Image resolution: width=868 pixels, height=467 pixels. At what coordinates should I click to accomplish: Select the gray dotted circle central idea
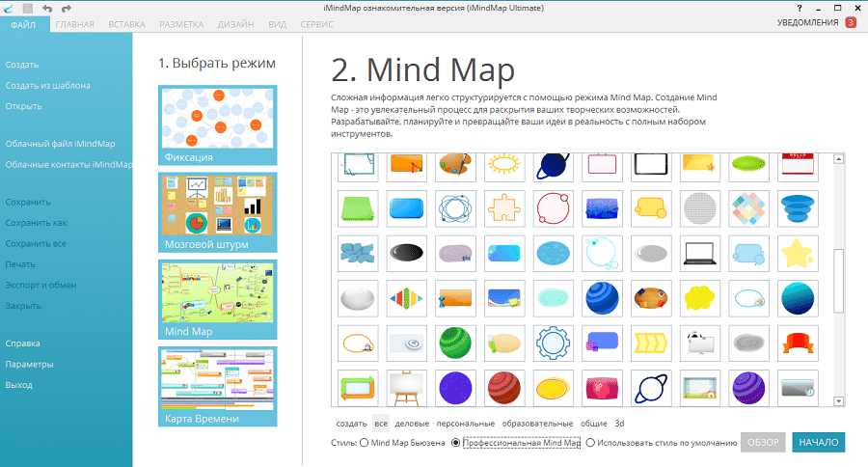(700, 208)
